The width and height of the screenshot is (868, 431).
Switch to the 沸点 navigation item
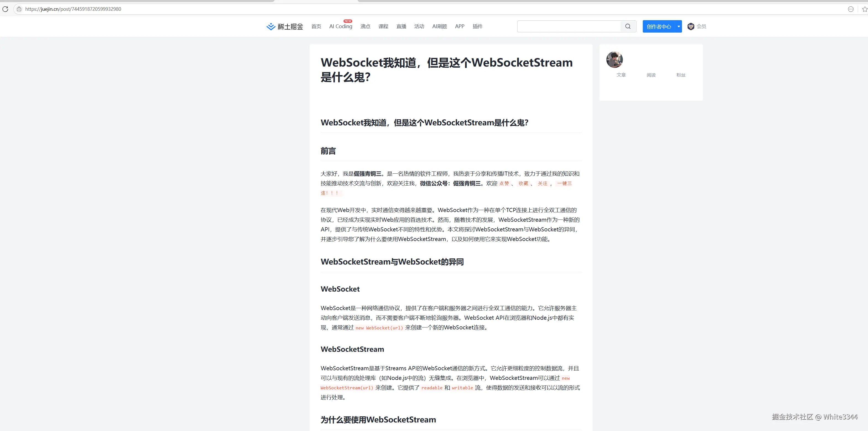[x=365, y=26]
